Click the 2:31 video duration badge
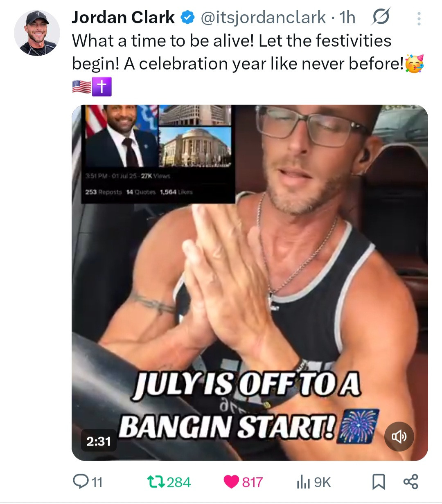Viewport: 442px width, 504px height. (99, 441)
